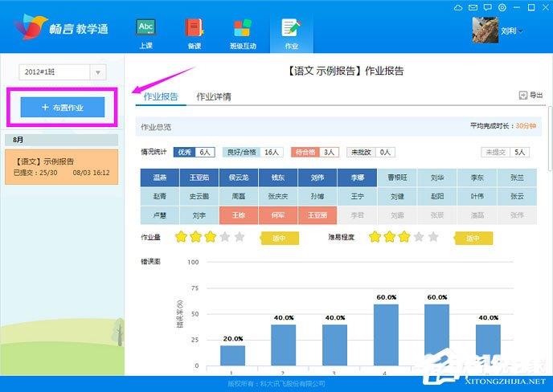Select student 李娜 cell
The width and height of the screenshot is (553, 392).
tap(357, 178)
